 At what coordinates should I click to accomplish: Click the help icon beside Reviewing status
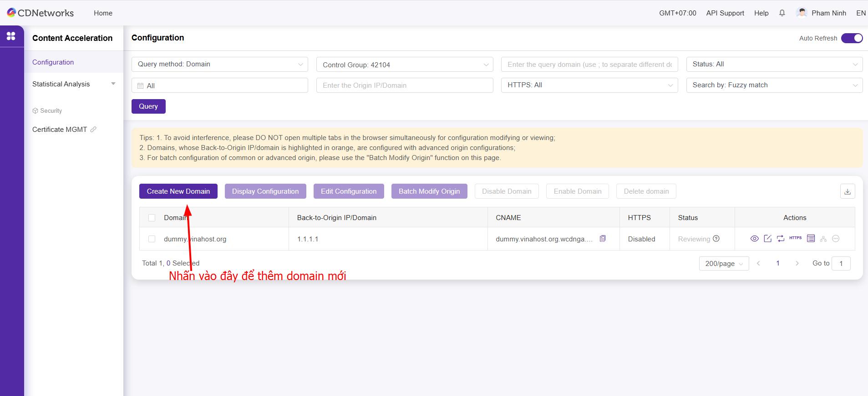[716, 239]
